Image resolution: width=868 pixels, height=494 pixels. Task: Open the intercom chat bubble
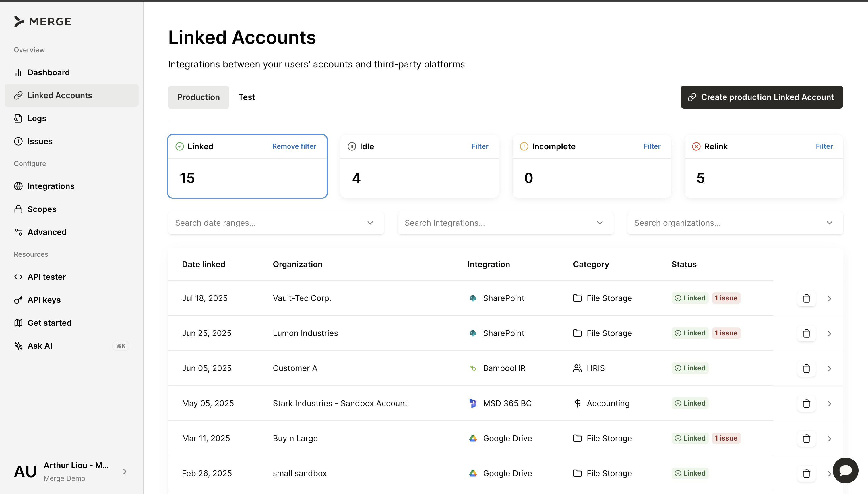pos(845,470)
